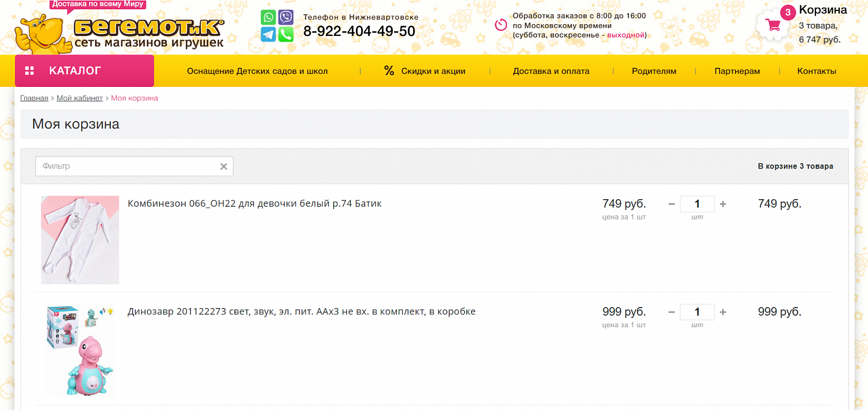Image resolution: width=868 pixels, height=410 pixels.
Task: Decrease quantity of Динозавр item
Action: [671, 312]
